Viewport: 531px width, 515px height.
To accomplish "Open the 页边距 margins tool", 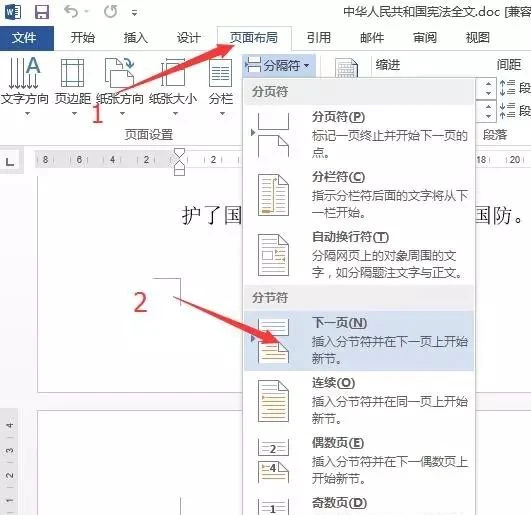I will pyautogui.click(x=72, y=81).
